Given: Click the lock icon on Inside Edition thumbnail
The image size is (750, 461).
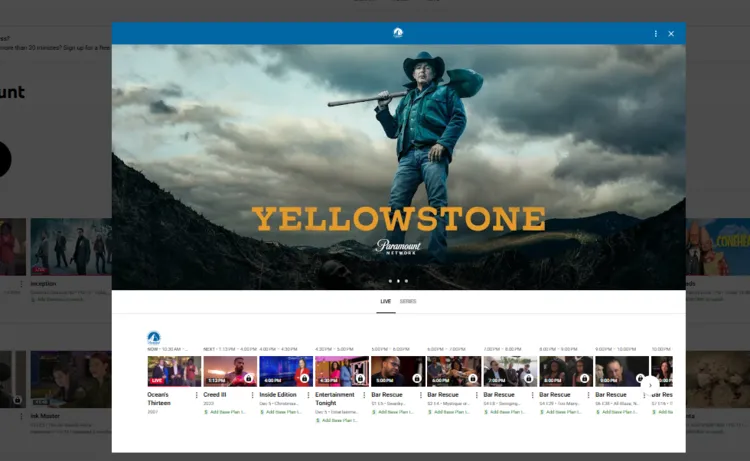Looking at the screenshot, I should (x=305, y=379).
